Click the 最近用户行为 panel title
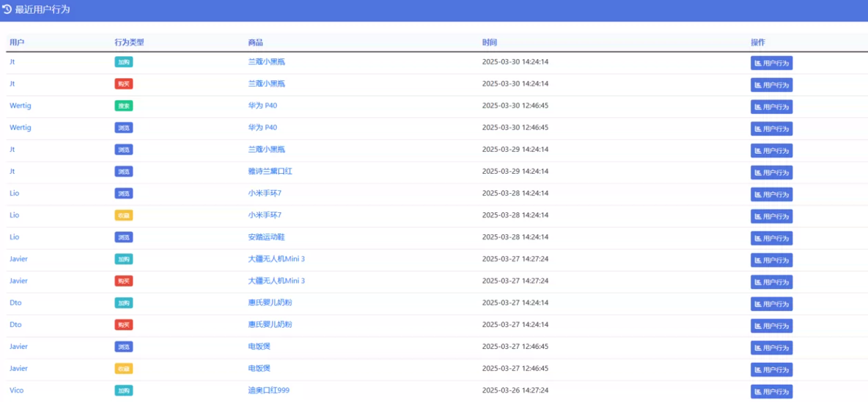The width and height of the screenshot is (868, 402). [x=42, y=10]
